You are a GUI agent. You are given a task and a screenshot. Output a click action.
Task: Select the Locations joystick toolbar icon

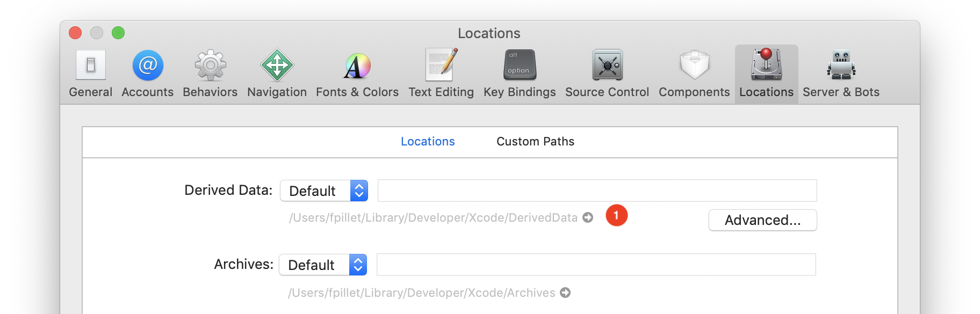[767, 74]
